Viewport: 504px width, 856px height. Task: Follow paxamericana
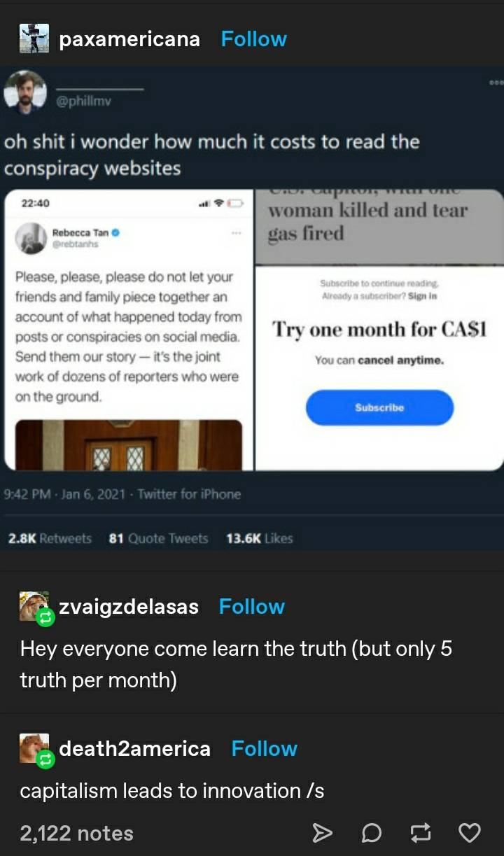click(254, 38)
